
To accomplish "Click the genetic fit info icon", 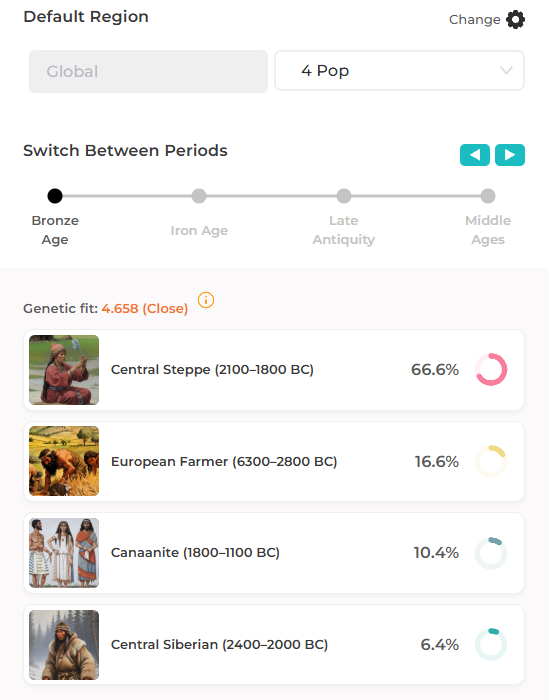I will (x=206, y=300).
